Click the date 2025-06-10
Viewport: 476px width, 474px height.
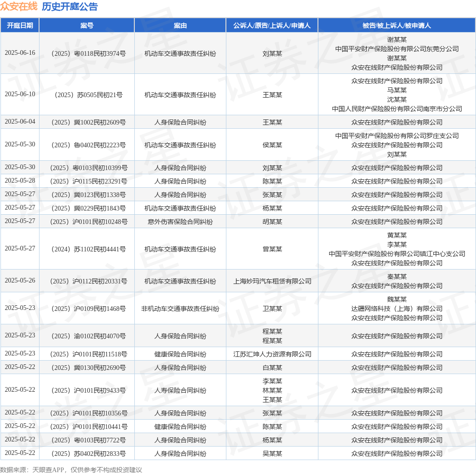pos(20,94)
